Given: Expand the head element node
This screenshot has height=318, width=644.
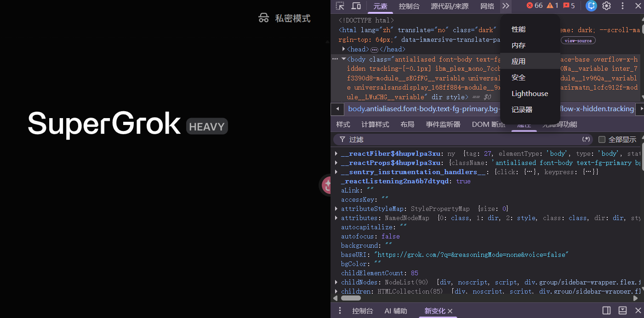Looking at the screenshot, I should click(x=343, y=49).
